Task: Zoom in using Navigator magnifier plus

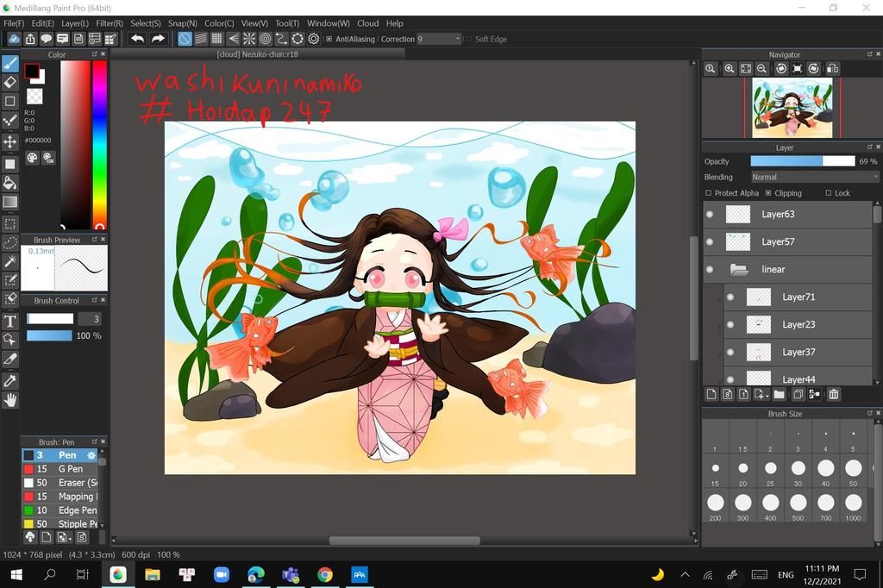Action: (x=730, y=69)
